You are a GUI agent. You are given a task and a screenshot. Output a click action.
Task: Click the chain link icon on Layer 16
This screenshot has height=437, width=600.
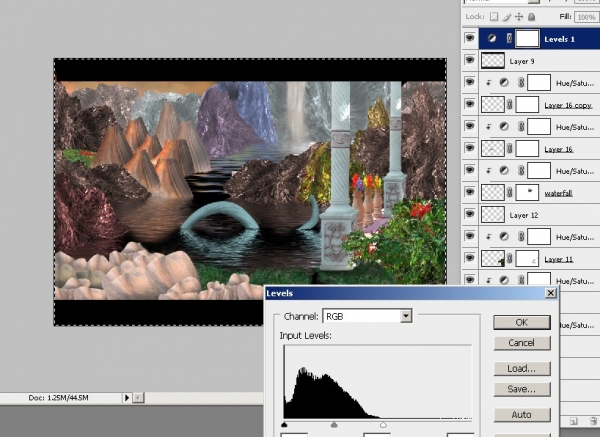pos(510,148)
